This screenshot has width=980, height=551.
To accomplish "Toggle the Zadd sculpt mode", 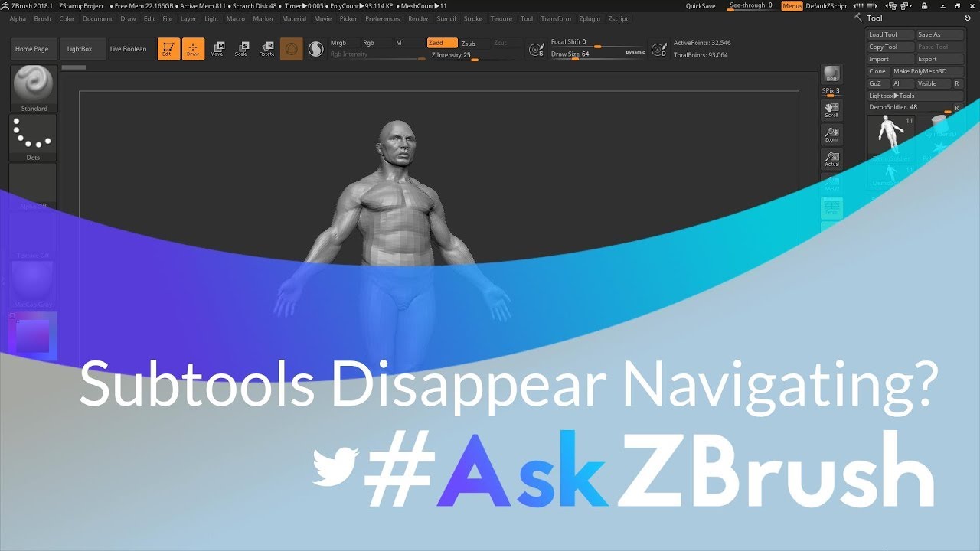I will 442,43.
